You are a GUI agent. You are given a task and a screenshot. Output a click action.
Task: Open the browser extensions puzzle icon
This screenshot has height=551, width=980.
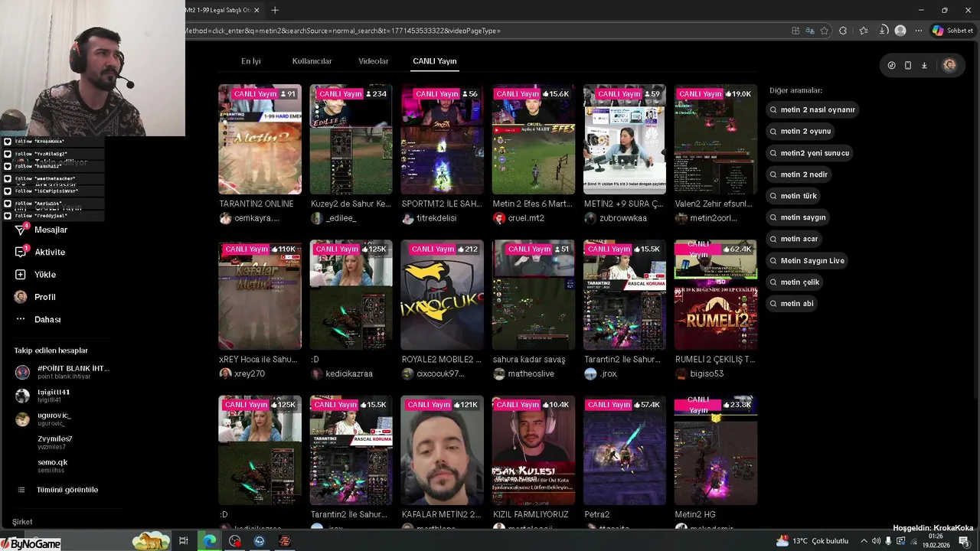click(843, 31)
